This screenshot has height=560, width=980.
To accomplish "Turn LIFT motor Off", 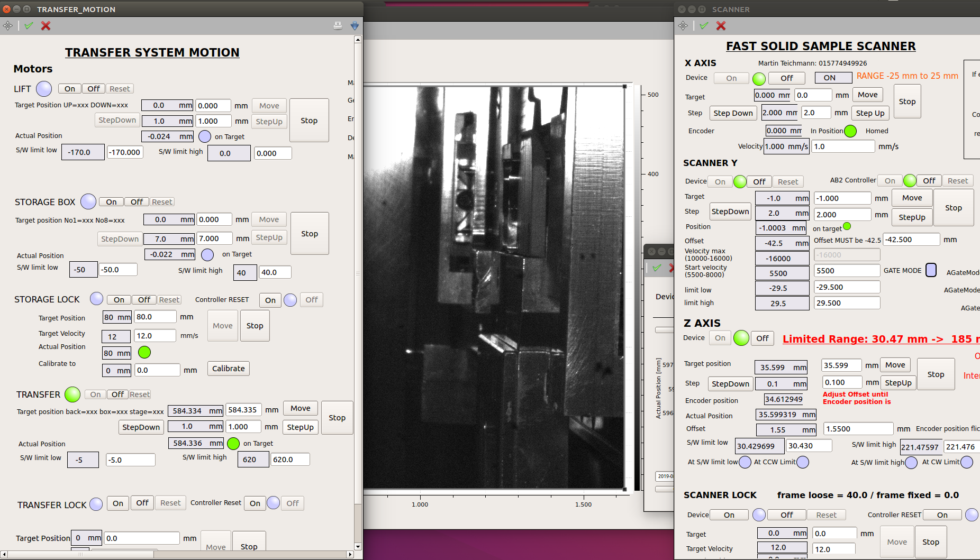I will [x=94, y=89].
